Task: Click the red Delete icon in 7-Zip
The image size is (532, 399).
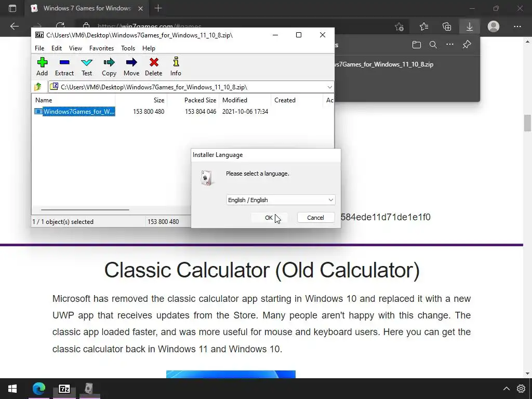Action: 154,66
